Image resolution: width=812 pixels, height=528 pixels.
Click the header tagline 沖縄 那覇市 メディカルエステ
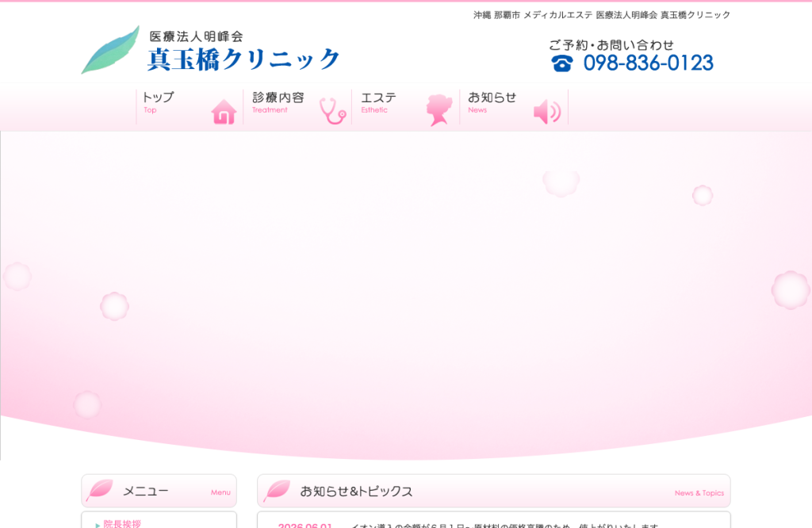[601, 15]
